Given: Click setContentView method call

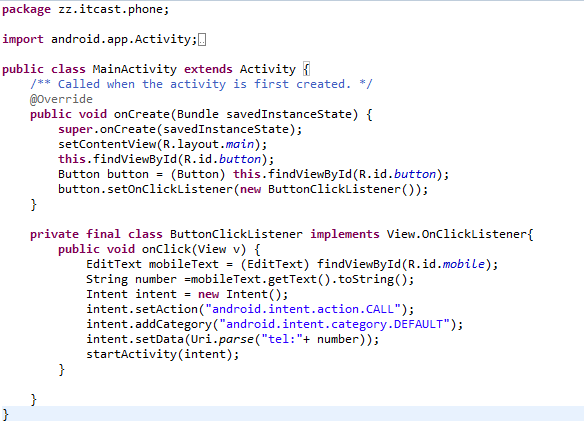Looking at the screenshot, I should [107, 144].
